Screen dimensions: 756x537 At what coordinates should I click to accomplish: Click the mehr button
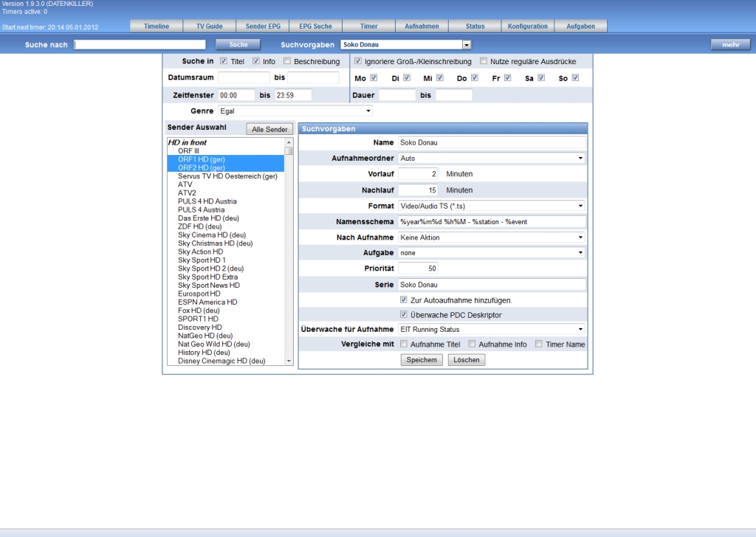point(730,45)
